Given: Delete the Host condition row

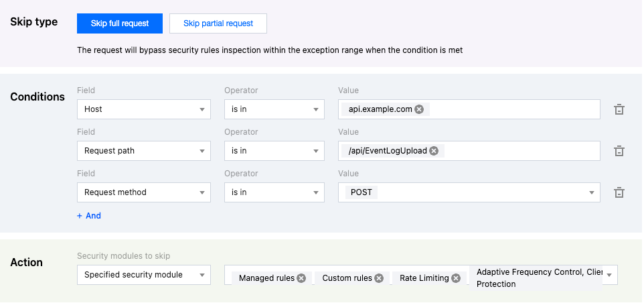Looking at the screenshot, I should pyautogui.click(x=619, y=109).
